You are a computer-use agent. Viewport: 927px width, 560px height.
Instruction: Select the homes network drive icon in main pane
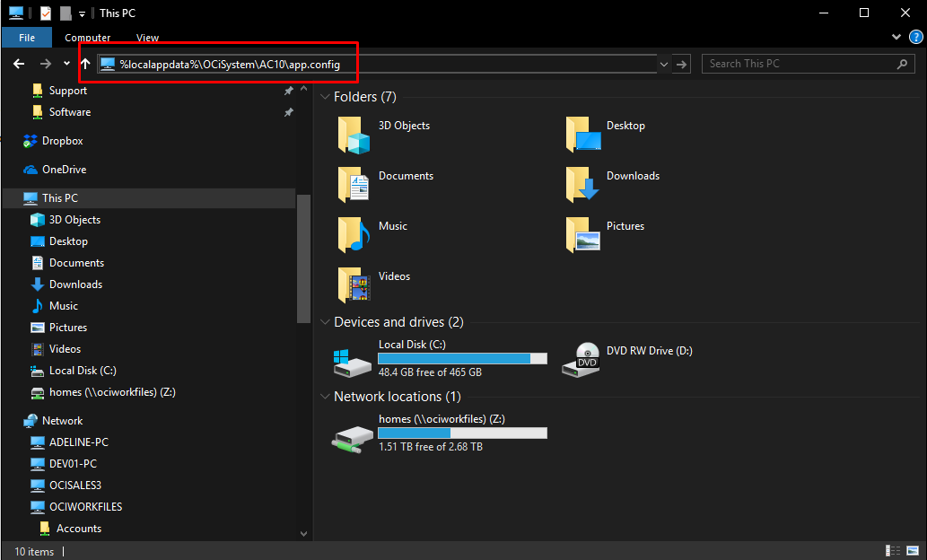tap(353, 440)
